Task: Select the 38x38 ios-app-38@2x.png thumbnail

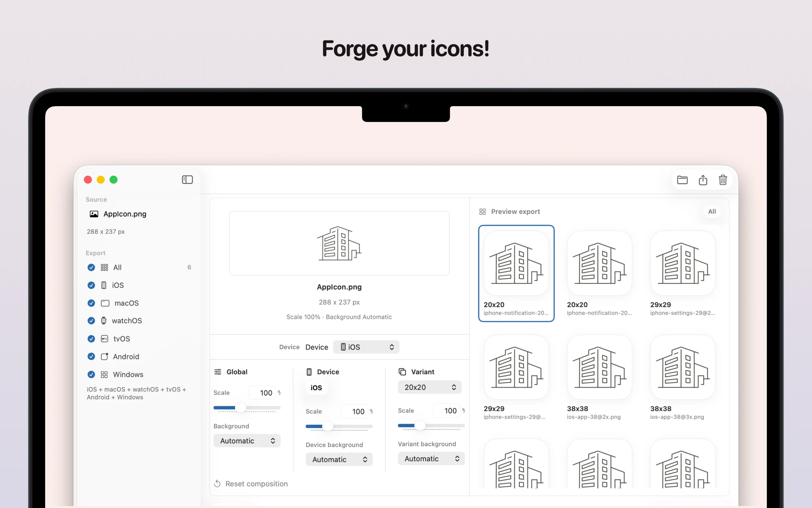Action: pos(600,378)
